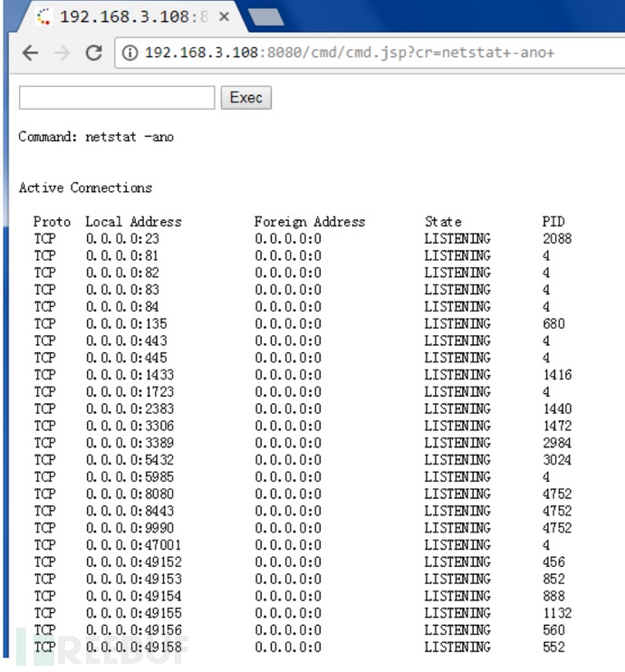Click PID value 1132
The height and width of the screenshot is (672, 625).
(x=557, y=613)
